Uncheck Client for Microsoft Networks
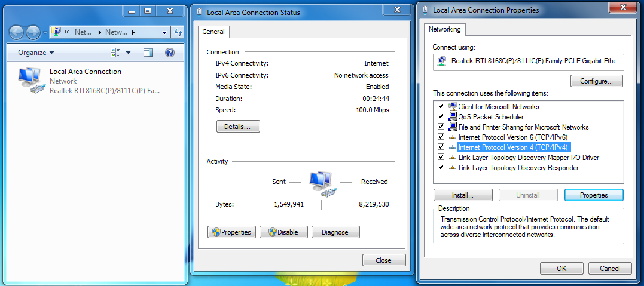This screenshot has width=644, height=286. pyautogui.click(x=441, y=107)
